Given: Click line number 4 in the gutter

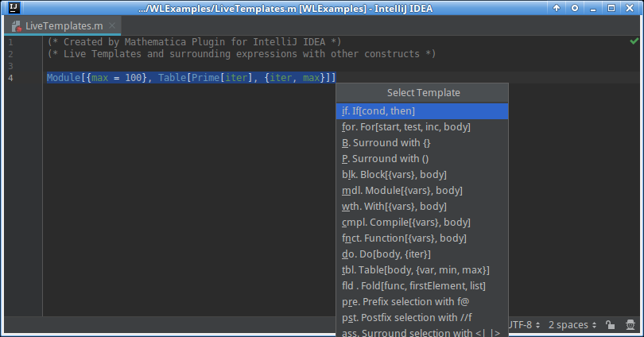Looking at the screenshot, I should click(10, 78).
